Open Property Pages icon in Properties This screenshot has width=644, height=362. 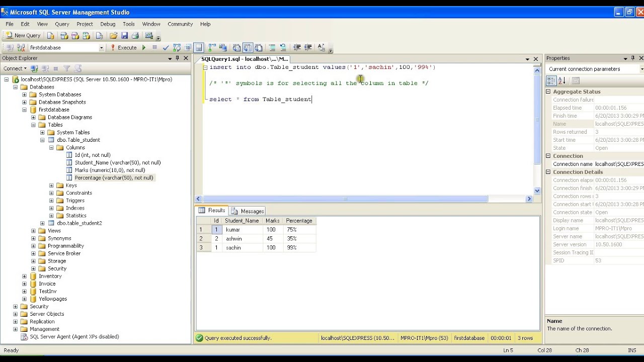pyautogui.click(x=576, y=80)
